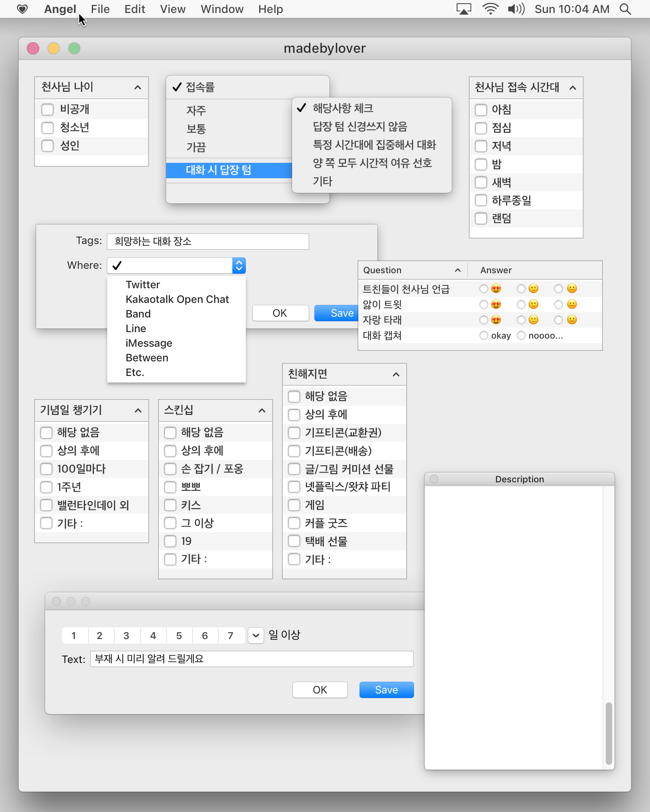Viewport: 650px width, 812px height.
Task: Click the AirPlay display icon
Action: (464, 9)
